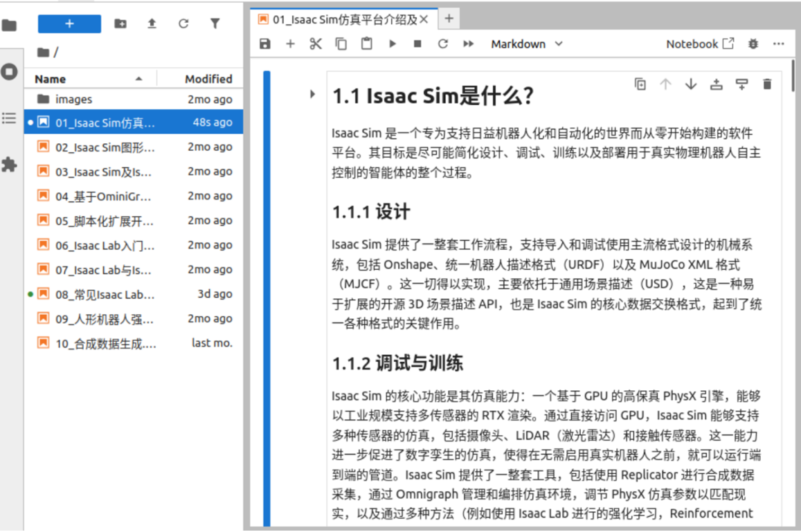Save the notebook with the disk icon
The image size is (801, 532).
pyautogui.click(x=264, y=44)
